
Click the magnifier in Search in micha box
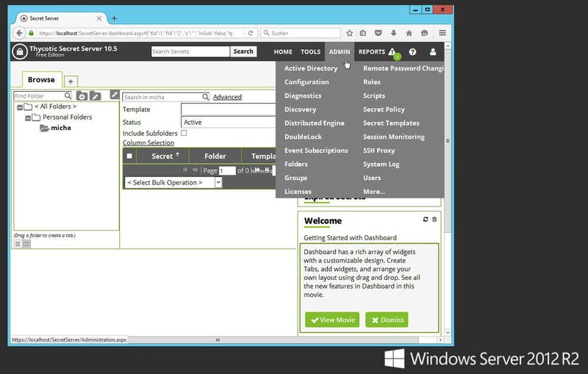point(206,97)
